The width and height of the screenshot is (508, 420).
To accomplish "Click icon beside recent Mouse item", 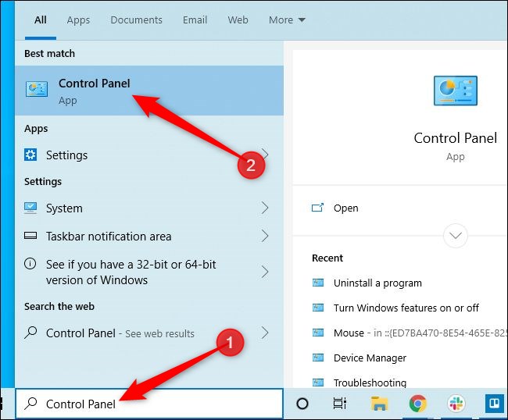I will (x=318, y=333).
